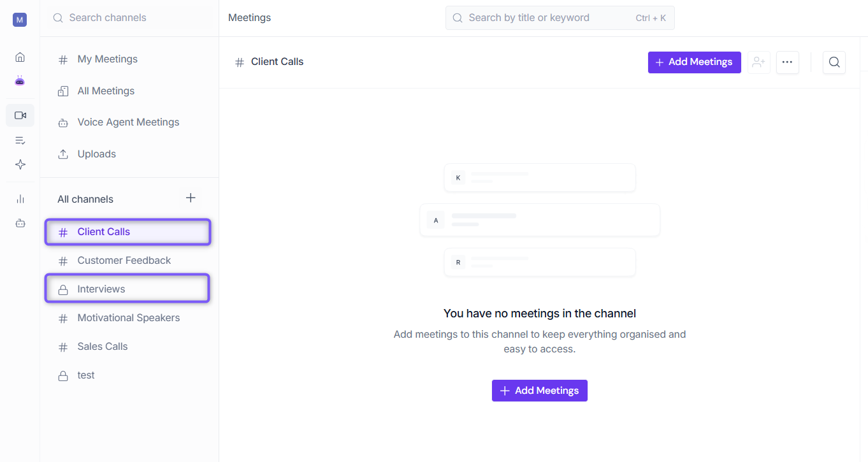Select the video camera meetings icon
The image size is (868, 462).
pos(20,115)
